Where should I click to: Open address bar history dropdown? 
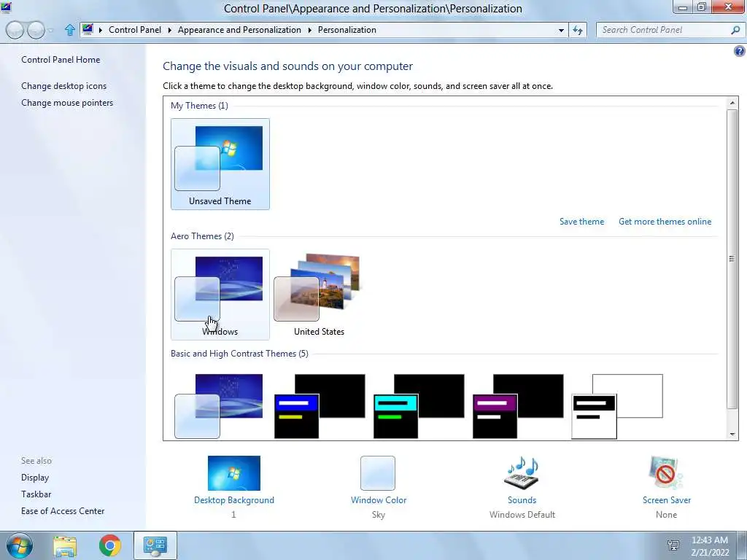[561, 30]
